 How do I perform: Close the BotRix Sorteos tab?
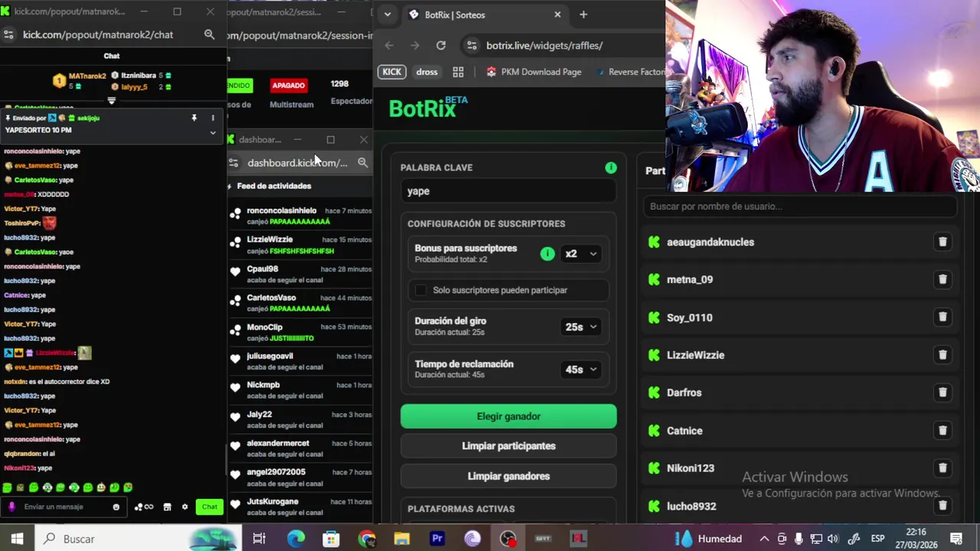pos(557,15)
